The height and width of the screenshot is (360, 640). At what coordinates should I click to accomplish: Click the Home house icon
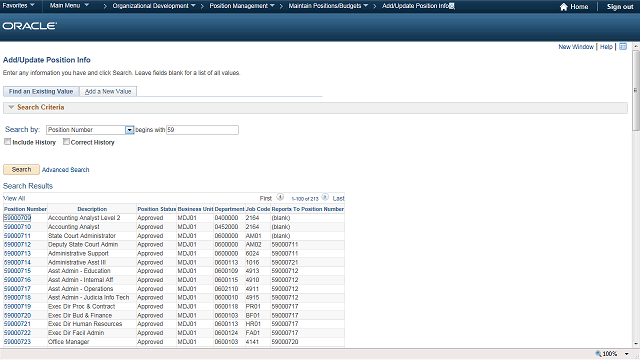pyautogui.click(x=564, y=7)
